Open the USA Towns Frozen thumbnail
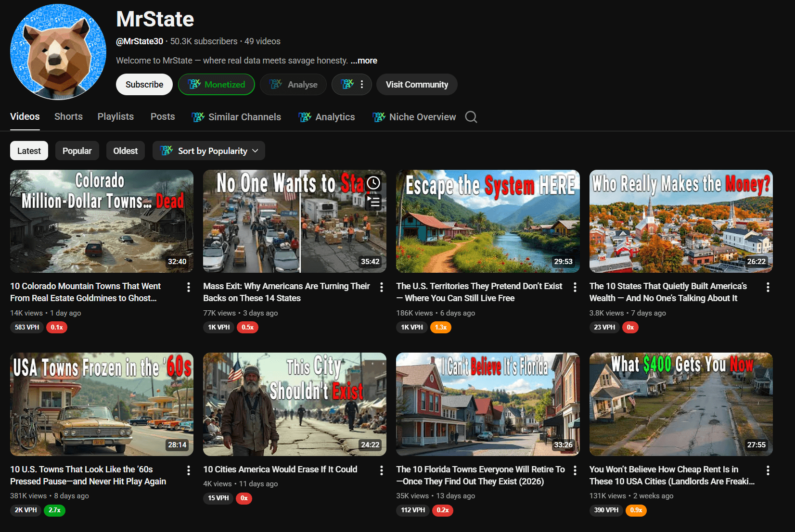The width and height of the screenshot is (795, 532). point(102,404)
